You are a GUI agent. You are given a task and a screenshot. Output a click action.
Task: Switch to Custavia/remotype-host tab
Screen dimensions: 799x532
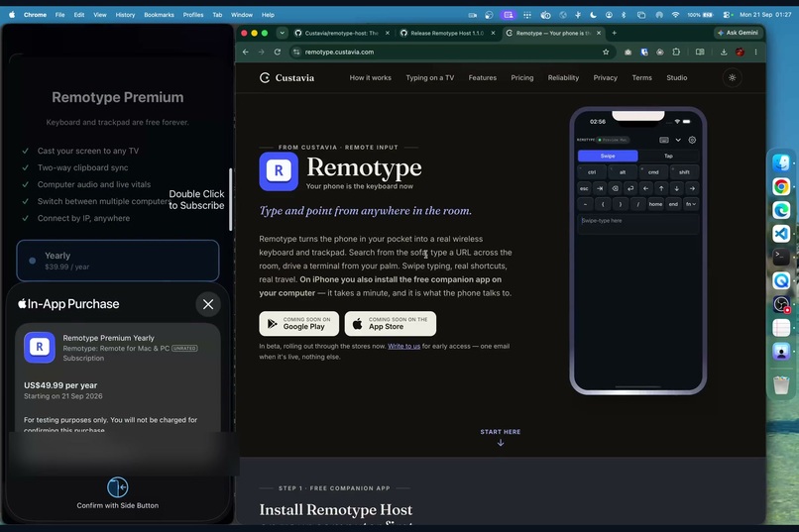coord(341,33)
